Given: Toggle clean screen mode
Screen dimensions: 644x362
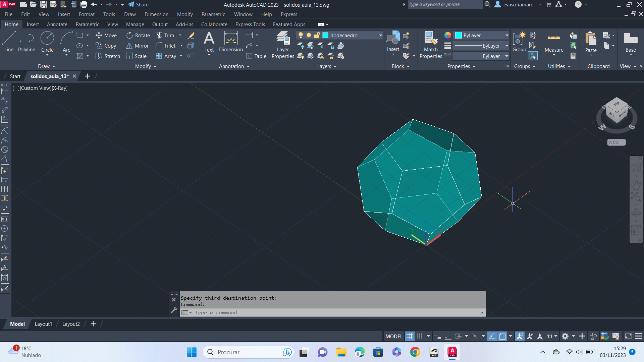Looking at the screenshot, I should coord(629,336).
